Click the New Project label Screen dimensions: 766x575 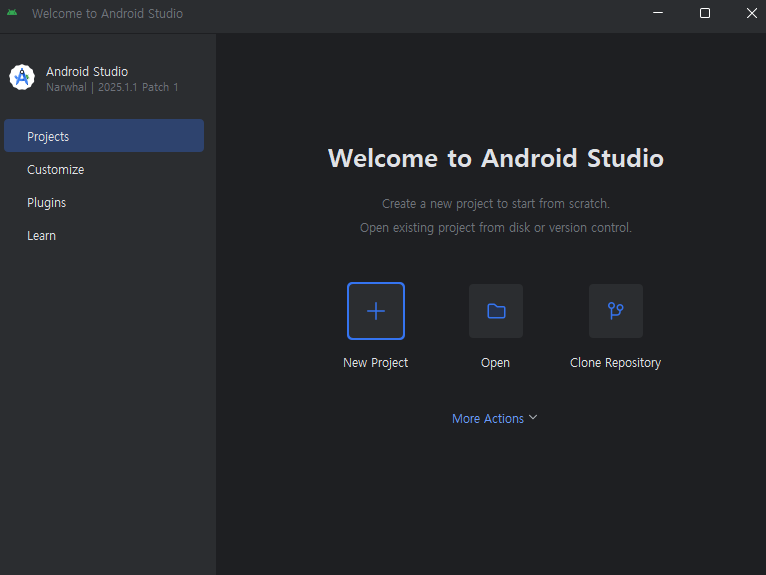tap(375, 362)
